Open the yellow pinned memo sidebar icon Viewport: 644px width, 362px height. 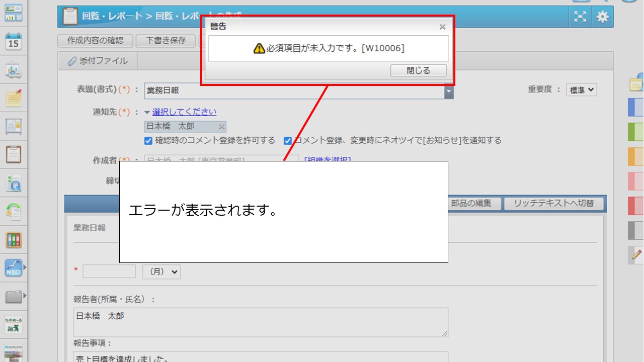coord(14,98)
